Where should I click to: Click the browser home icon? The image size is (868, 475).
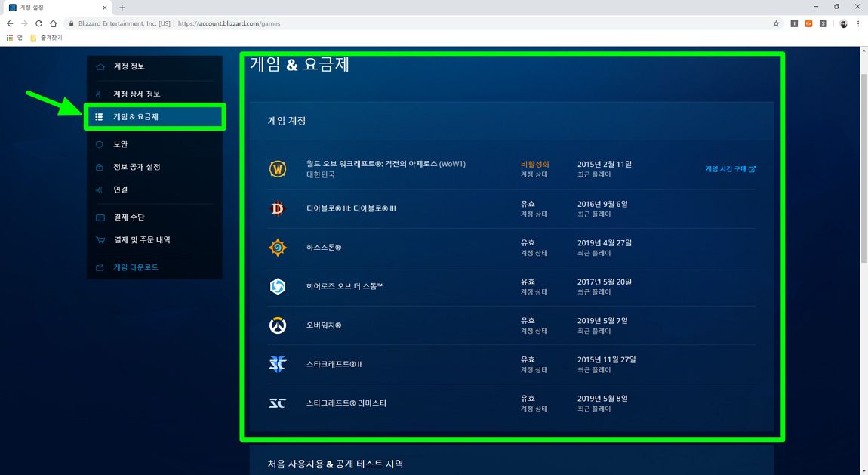click(x=53, y=24)
